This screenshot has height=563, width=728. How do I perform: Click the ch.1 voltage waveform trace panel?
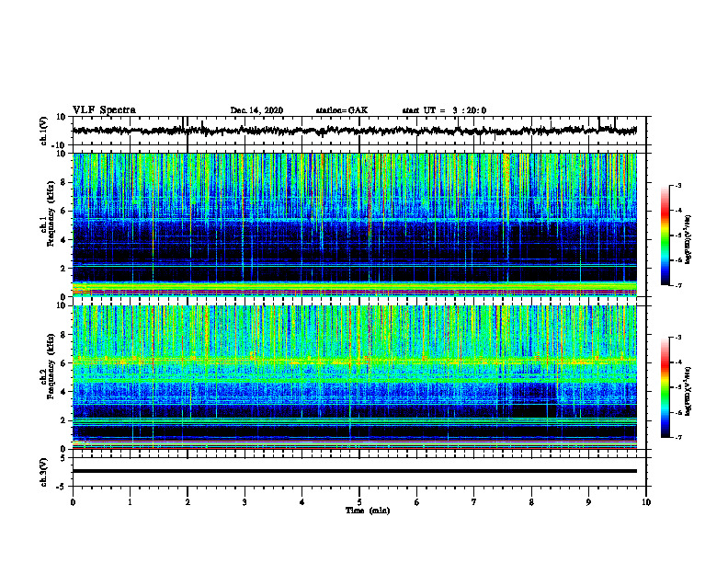pyautogui.click(x=358, y=131)
